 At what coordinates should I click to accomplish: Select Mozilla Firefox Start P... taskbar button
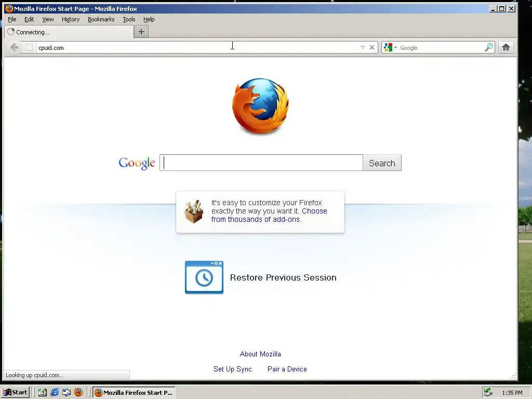(x=134, y=393)
